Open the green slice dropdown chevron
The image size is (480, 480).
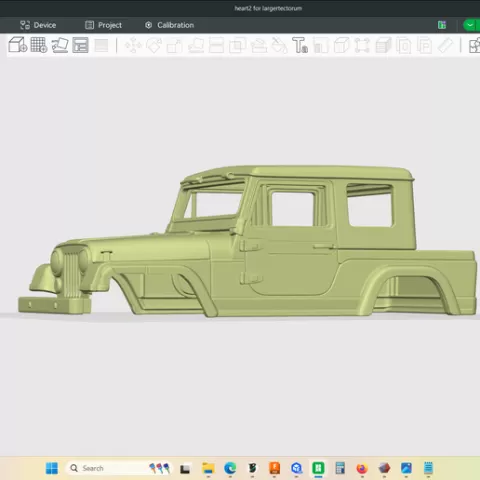[x=470, y=25]
